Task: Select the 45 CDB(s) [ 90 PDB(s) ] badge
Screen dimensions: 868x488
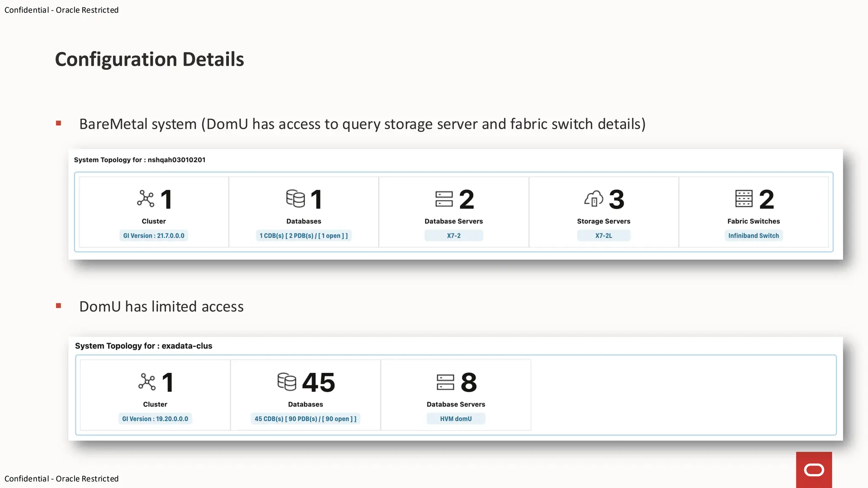Action: coord(306,419)
